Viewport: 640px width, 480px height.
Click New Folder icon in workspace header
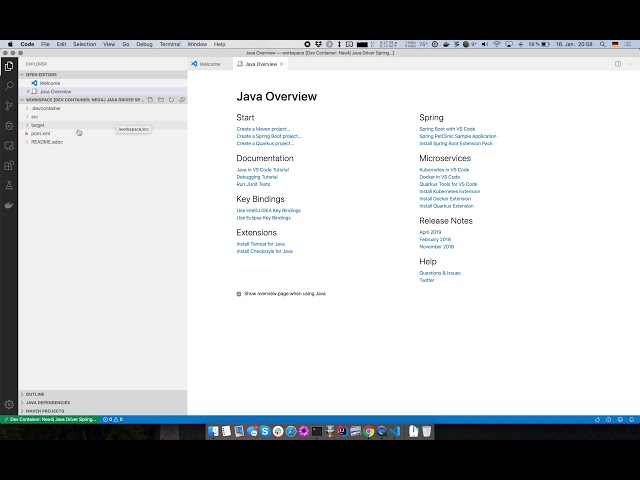coord(161,100)
